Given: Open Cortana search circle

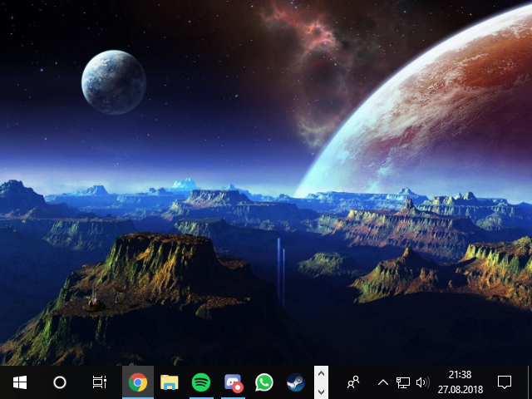Looking at the screenshot, I should [60, 382].
